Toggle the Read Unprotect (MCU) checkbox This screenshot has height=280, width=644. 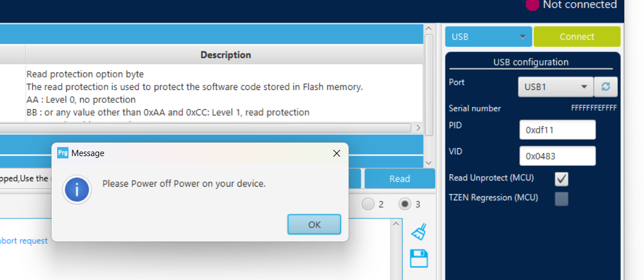point(561,179)
